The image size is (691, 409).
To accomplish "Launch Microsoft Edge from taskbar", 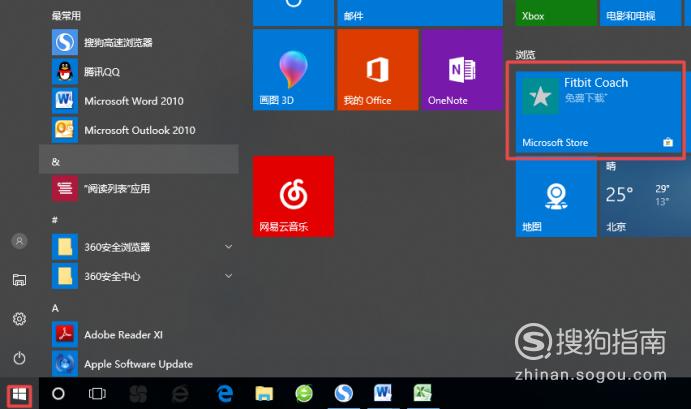I will tap(225, 394).
